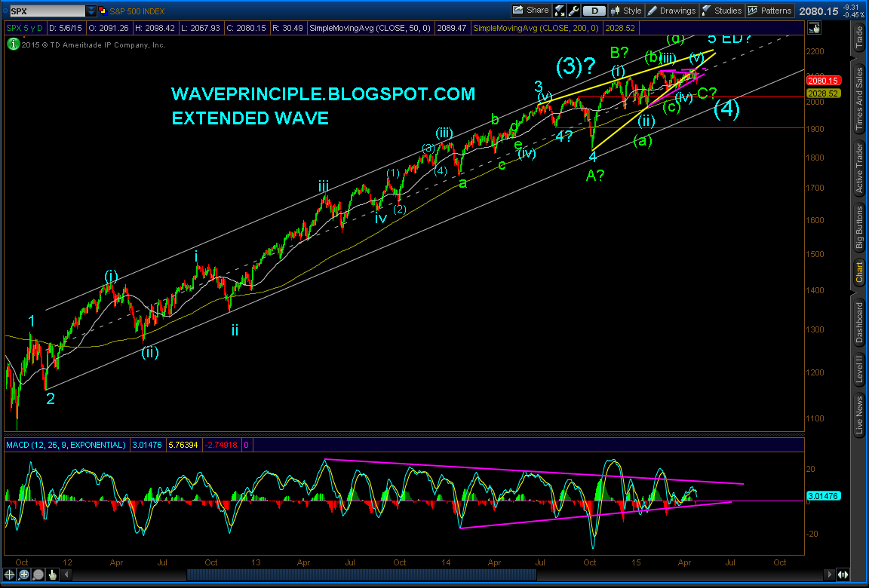Click the zoom in magnifier icon
Screen dimensions: 869x588
(24, 574)
